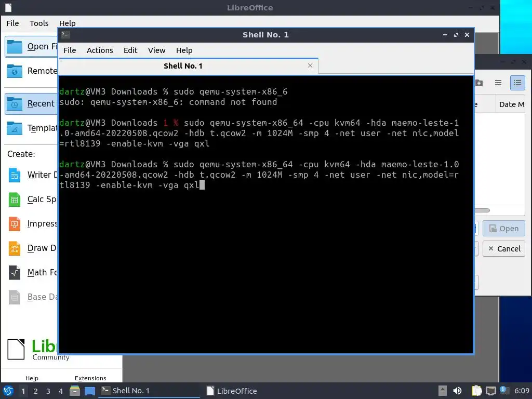Screen dimensions: 532x399
Task: Click the terminal icon in Shell window title bar
Action: click(65, 35)
